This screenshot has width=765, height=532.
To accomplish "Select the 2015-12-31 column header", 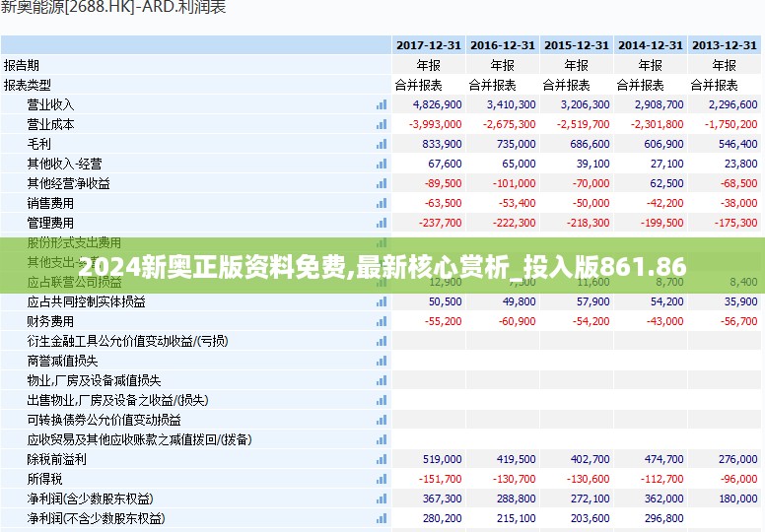I will point(577,45).
